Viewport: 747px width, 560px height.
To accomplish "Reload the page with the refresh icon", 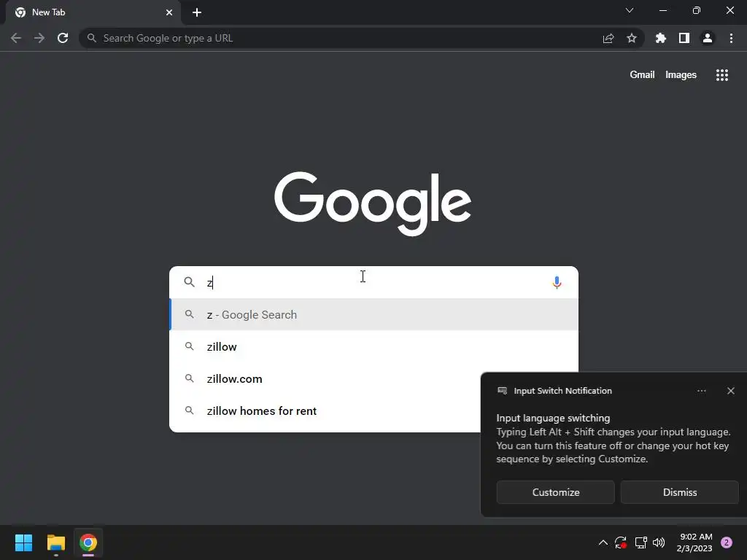I will [63, 38].
